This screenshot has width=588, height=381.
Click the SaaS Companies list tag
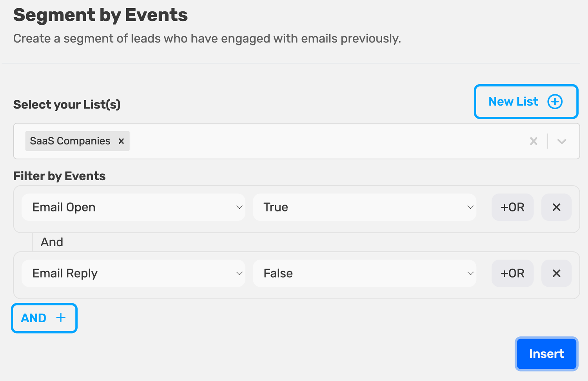coord(70,141)
